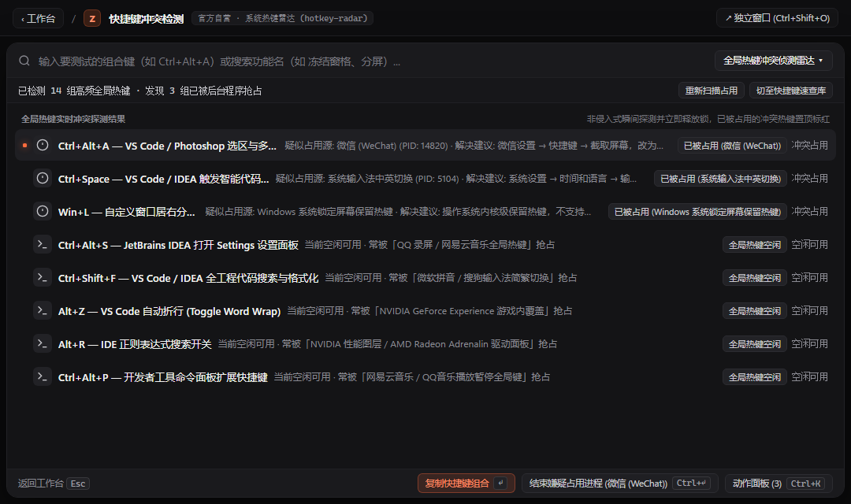
Task: Click 全局热键空闲 badge on Ctrl+Alt+S row
Action: click(754, 245)
